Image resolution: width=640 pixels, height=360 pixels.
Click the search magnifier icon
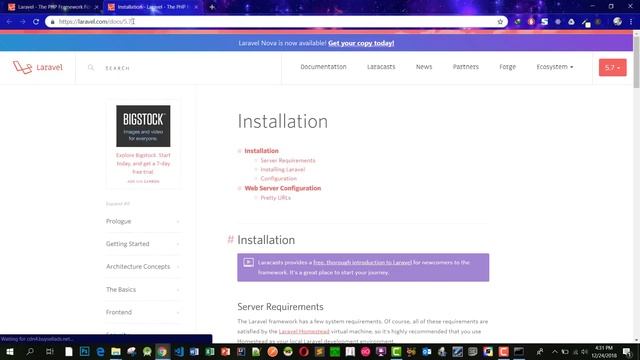click(x=91, y=68)
